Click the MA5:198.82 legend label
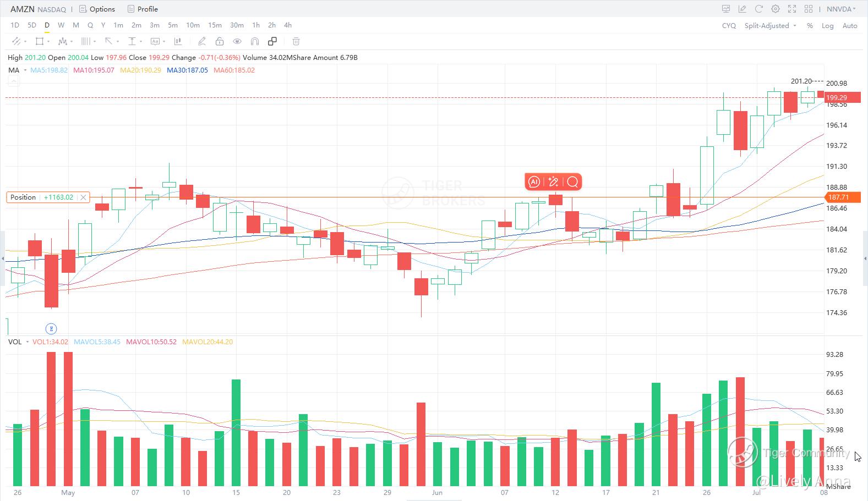This screenshot has width=868, height=501. tap(49, 70)
